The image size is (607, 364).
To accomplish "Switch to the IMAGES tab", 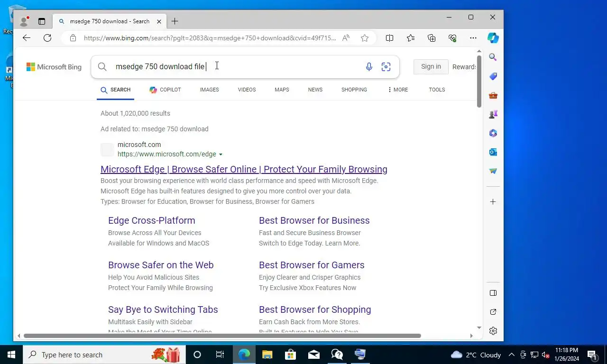I will pyautogui.click(x=209, y=90).
